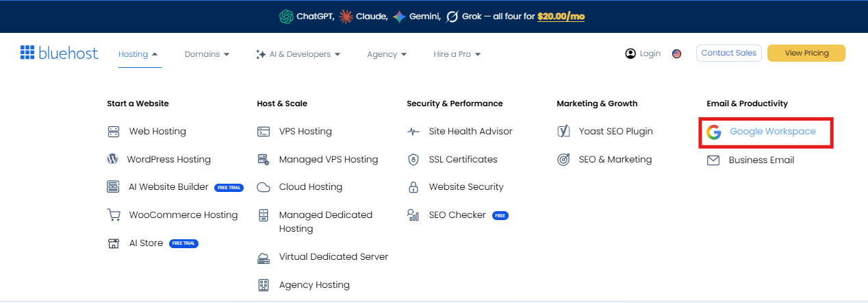The width and height of the screenshot is (868, 303).
Task: Open the Agency Hosting link
Action: [x=314, y=284]
